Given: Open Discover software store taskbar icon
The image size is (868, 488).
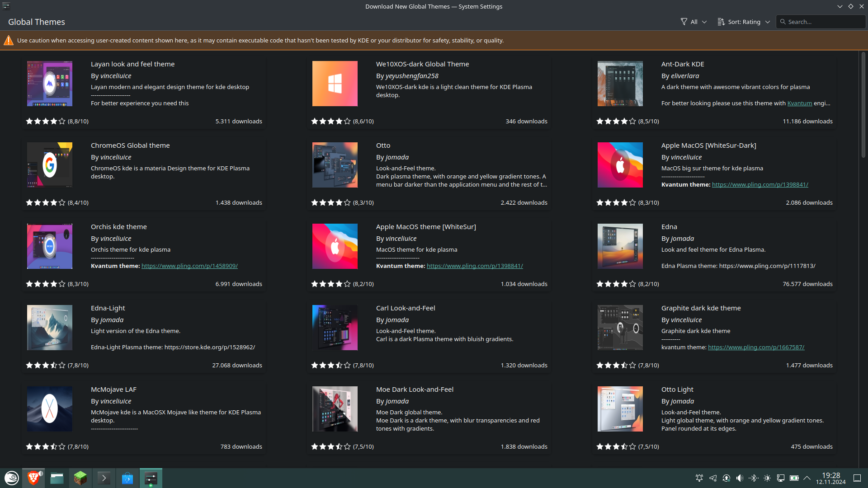Looking at the screenshot, I should coord(127,478).
